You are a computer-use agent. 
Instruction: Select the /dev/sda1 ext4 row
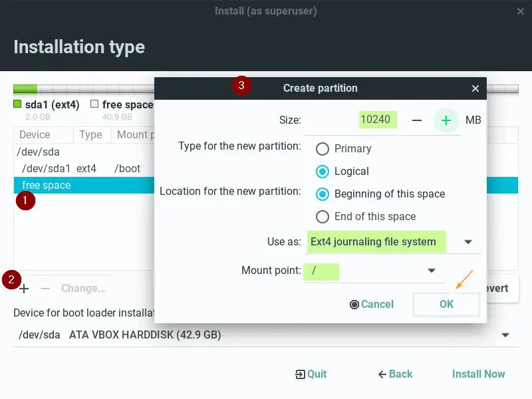84,169
